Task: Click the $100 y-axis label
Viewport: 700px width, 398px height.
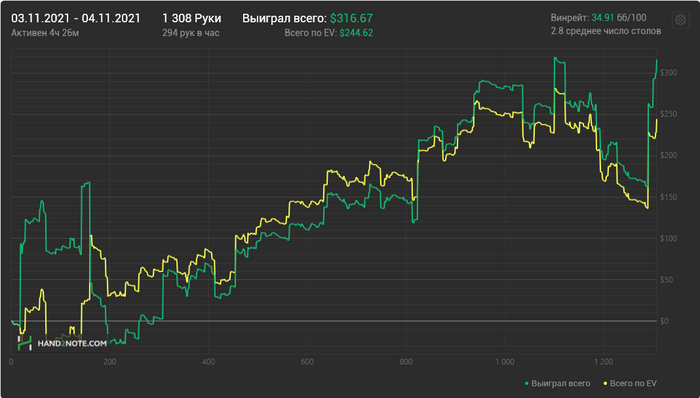Action: pyautogui.click(x=668, y=238)
